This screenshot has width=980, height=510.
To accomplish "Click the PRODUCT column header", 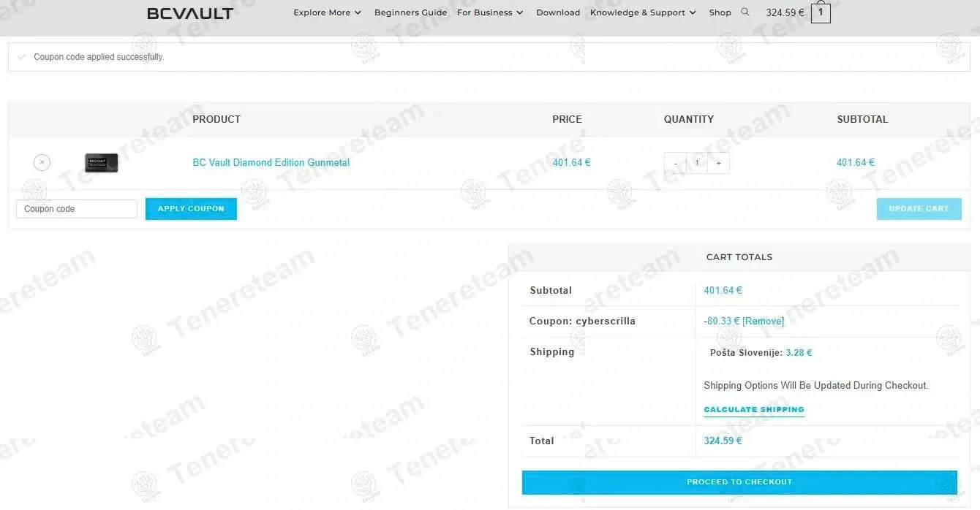I will 216,119.
